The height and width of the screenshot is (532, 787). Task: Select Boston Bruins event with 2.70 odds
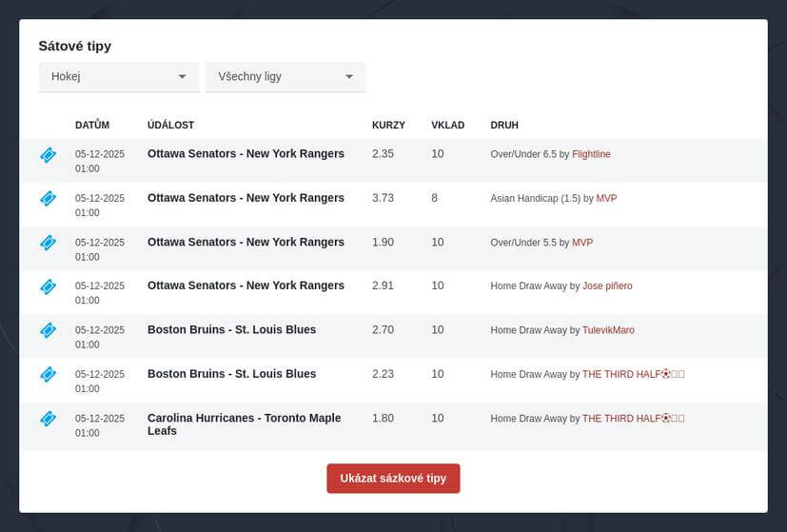pos(231,330)
